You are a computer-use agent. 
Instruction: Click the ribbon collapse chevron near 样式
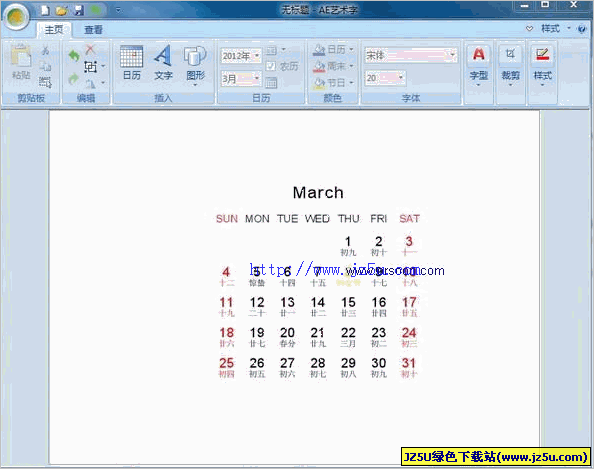point(529,29)
